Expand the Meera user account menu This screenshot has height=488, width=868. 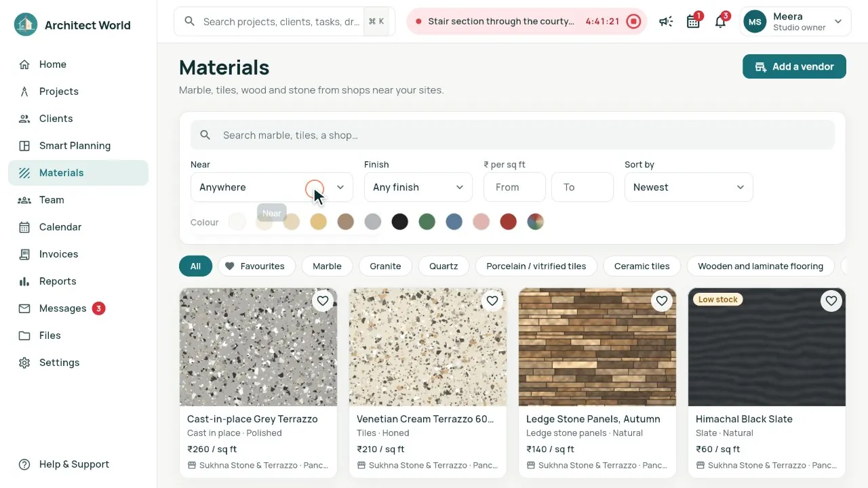pyautogui.click(x=795, y=22)
